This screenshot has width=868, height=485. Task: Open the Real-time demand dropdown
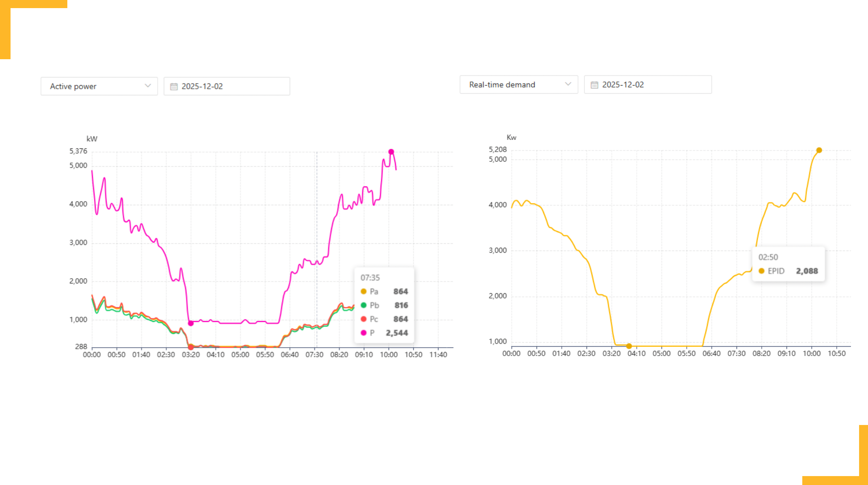point(518,85)
